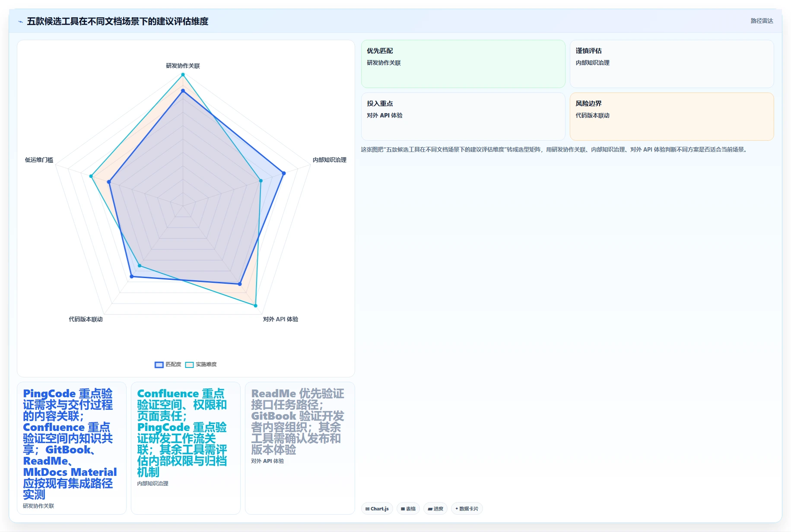Click 匹配度 data point on 研发协作关联 axis

183,91
